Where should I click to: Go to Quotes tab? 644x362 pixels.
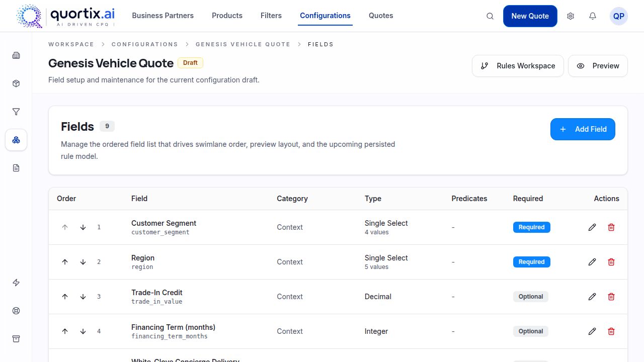pos(381,16)
